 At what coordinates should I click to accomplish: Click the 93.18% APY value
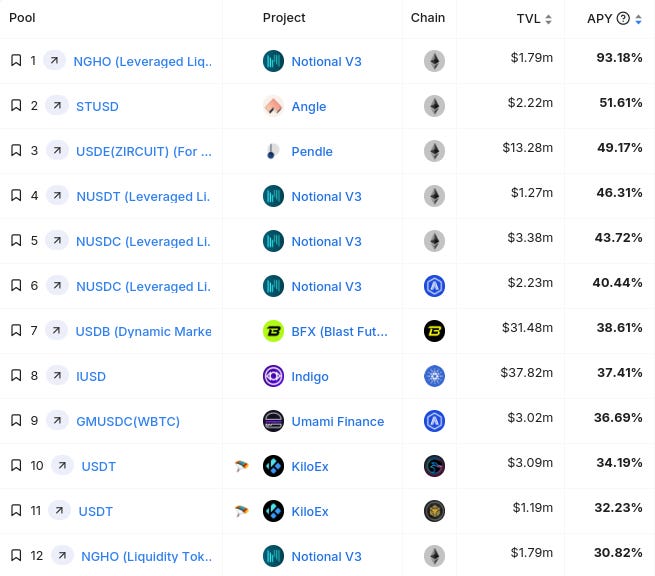point(619,58)
